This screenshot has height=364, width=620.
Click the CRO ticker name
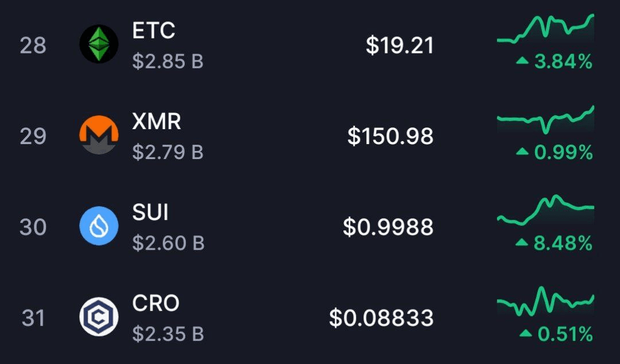[x=156, y=304]
